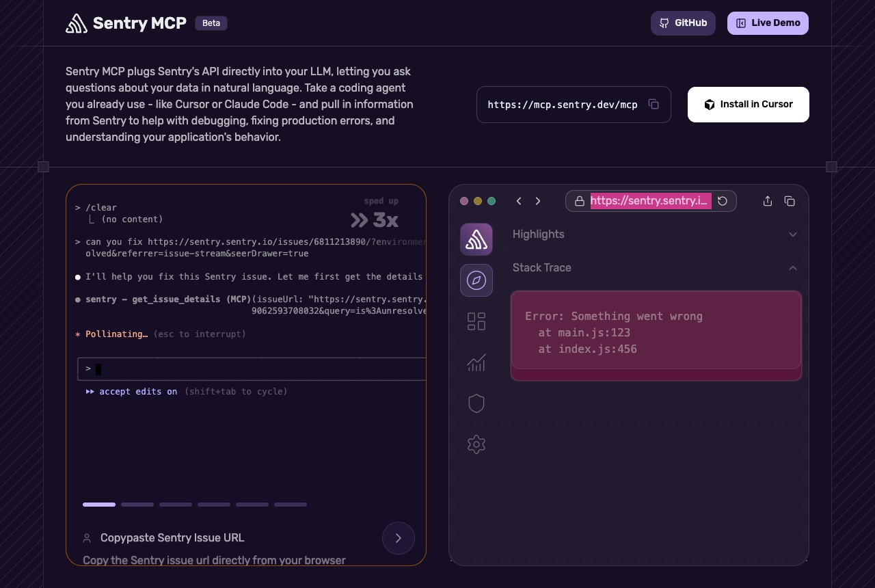Click the terminal prompt input box
Viewport: 875px width, 588px height.
pos(252,369)
